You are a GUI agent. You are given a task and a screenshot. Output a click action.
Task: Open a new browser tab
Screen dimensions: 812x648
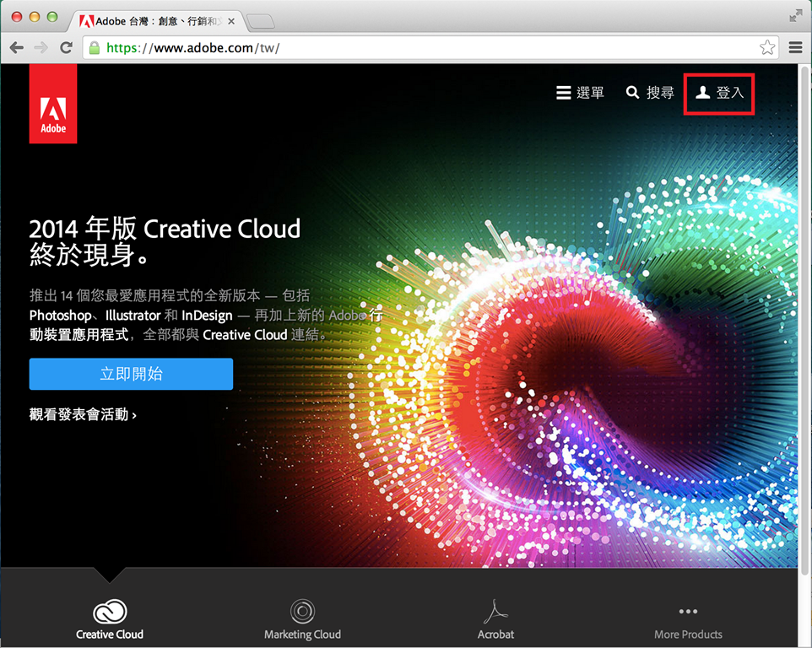pyautogui.click(x=261, y=22)
